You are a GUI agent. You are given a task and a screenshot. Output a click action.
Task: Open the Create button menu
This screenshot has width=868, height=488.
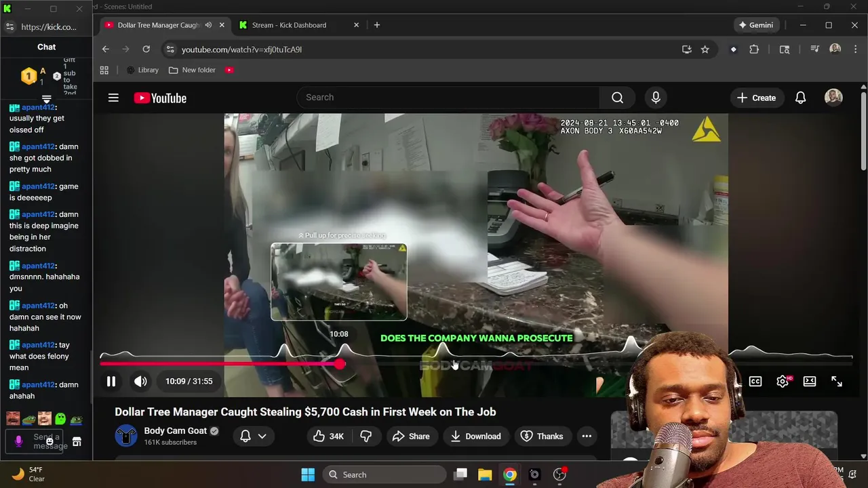756,98
